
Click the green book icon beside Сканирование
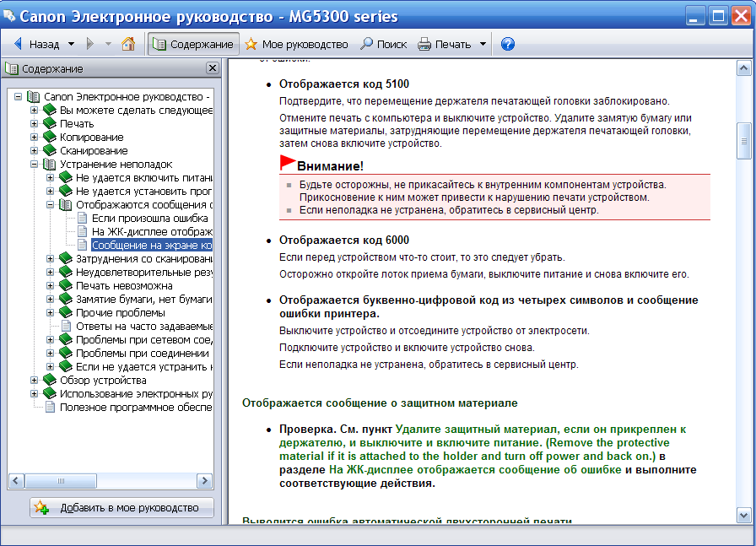50,150
